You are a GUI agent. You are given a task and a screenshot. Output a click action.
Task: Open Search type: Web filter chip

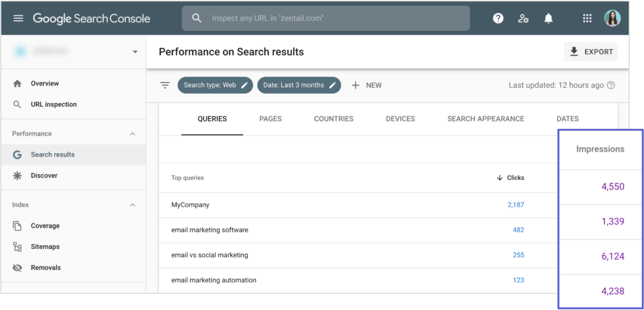pos(215,86)
